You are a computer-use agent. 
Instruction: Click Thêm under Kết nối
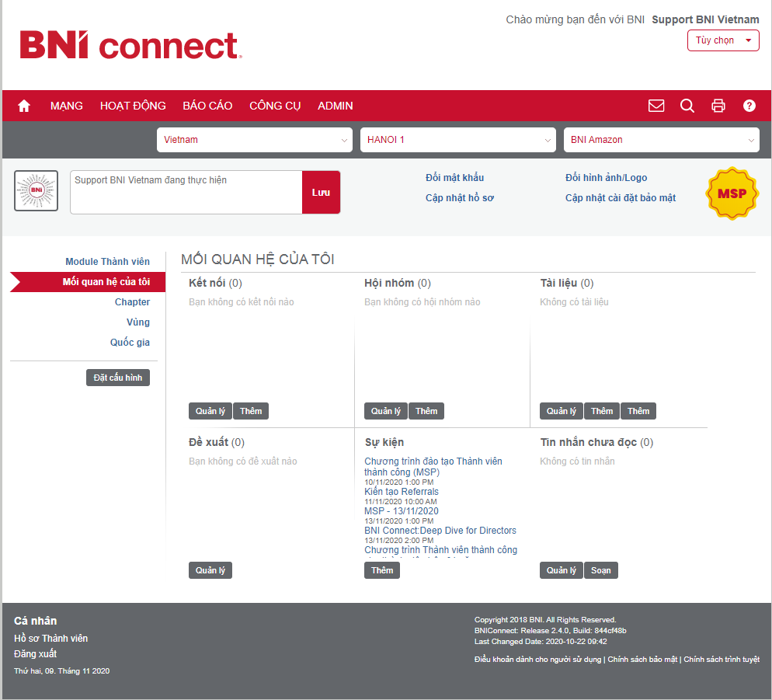click(x=251, y=411)
